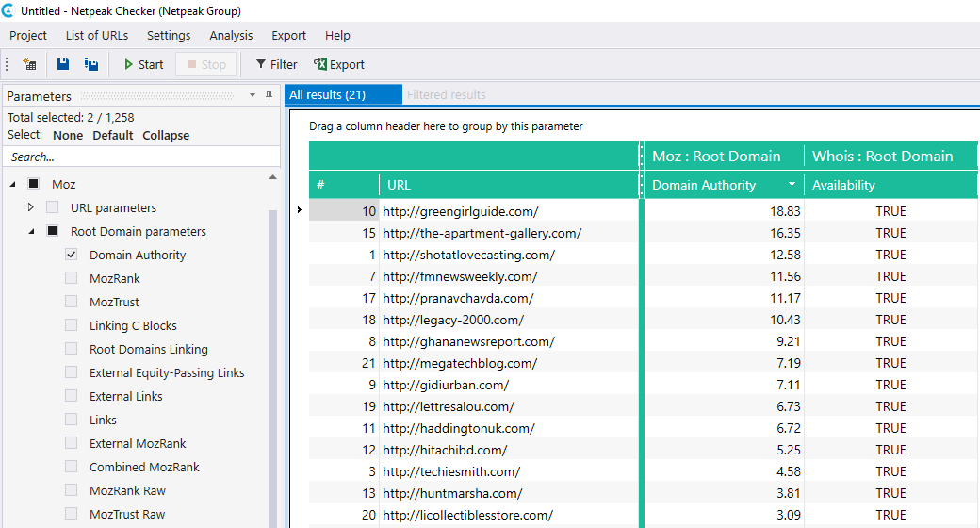Click the parameters scrollbar up arrow

coord(272,177)
